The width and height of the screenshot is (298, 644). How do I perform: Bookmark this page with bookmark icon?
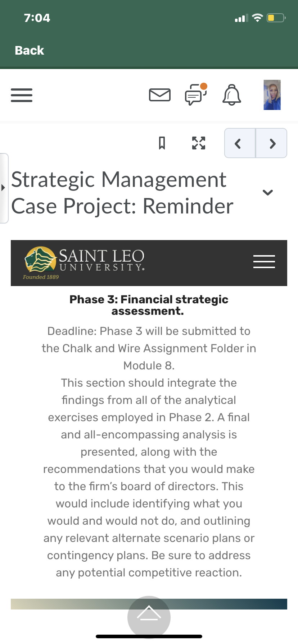[x=162, y=143]
